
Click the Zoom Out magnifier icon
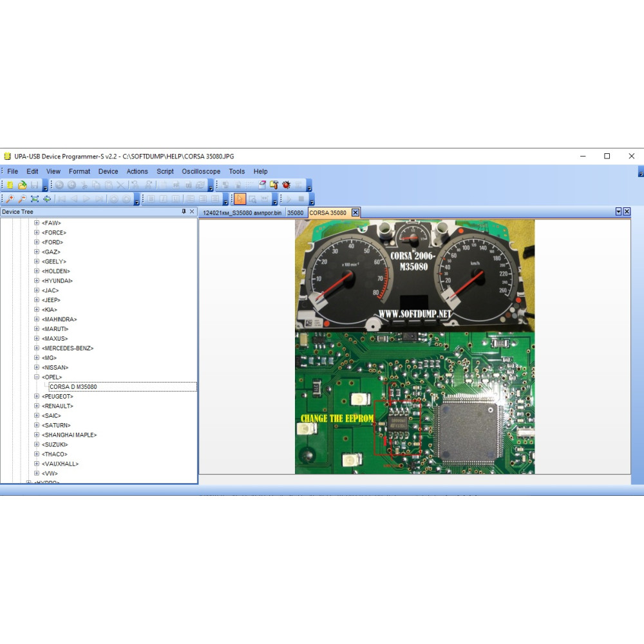point(22,199)
